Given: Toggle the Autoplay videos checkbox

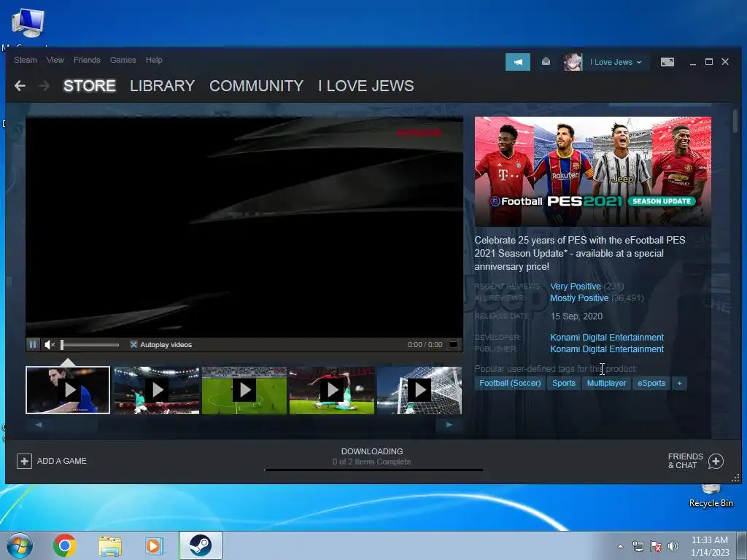Looking at the screenshot, I should pos(134,344).
